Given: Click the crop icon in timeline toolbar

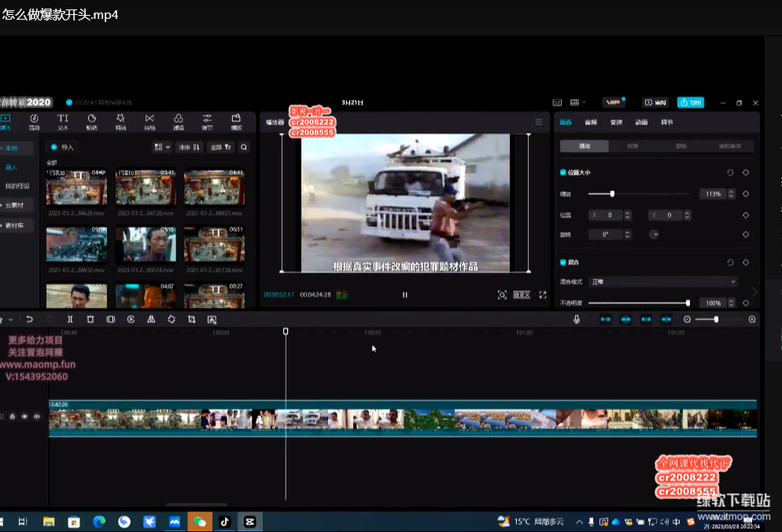Looking at the screenshot, I should [191, 320].
